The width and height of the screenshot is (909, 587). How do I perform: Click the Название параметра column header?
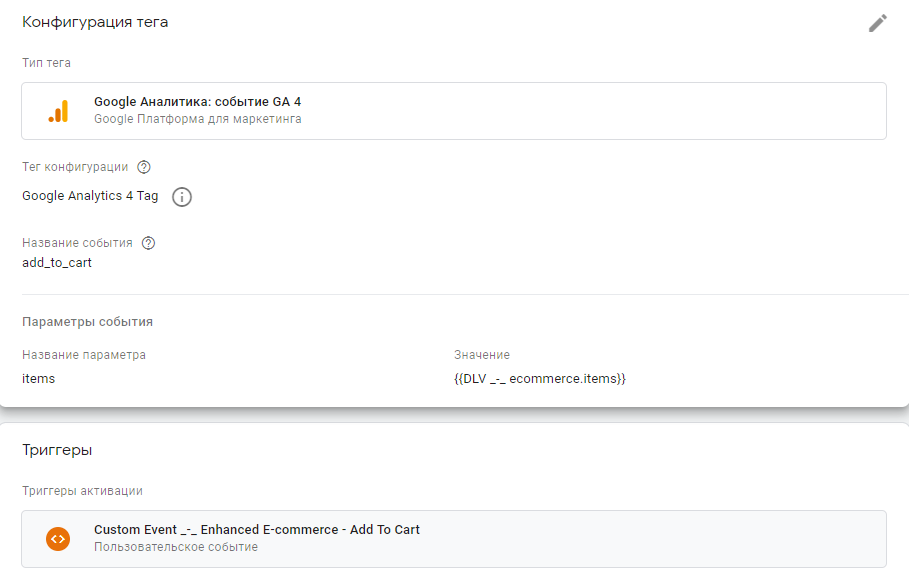pos(84,355)
